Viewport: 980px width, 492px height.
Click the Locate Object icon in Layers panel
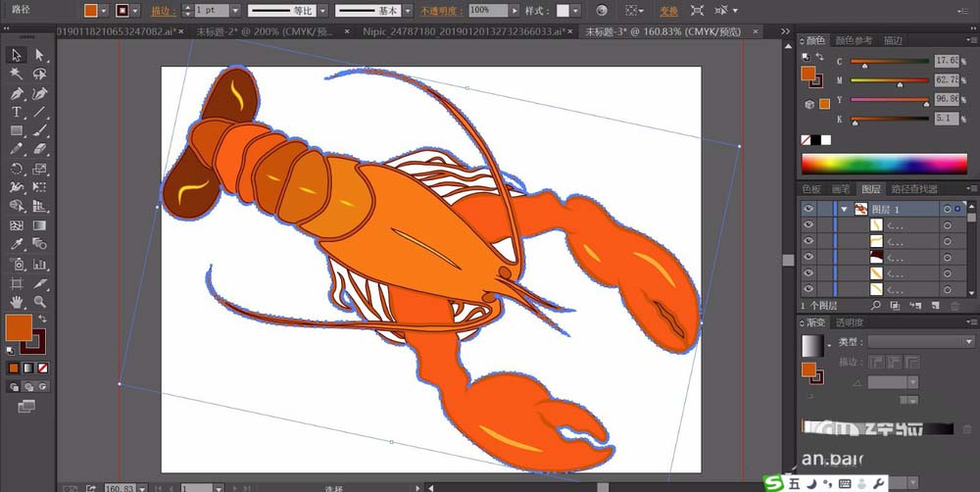875,306
